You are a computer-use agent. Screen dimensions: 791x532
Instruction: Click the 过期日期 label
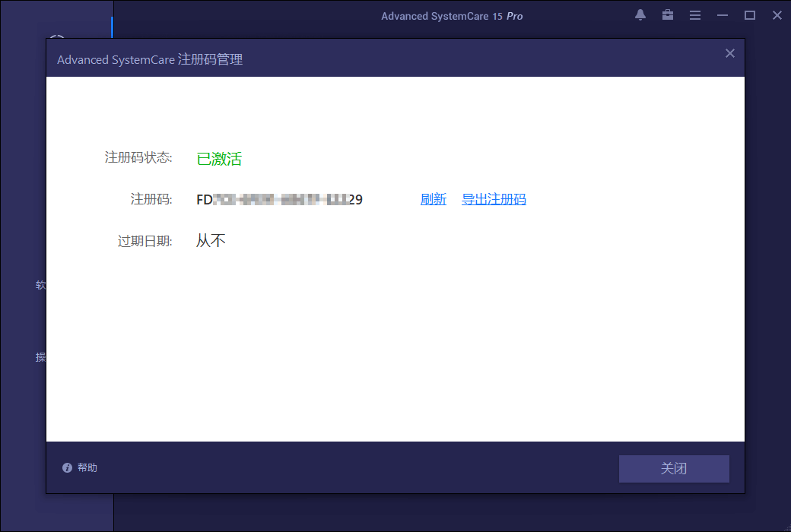click(x=145, y=241)
